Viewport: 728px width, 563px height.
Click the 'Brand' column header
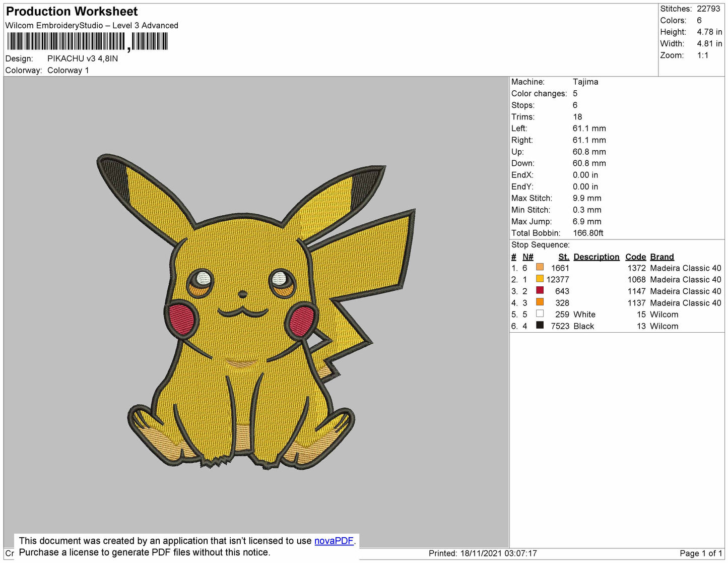tap(662, 257)
